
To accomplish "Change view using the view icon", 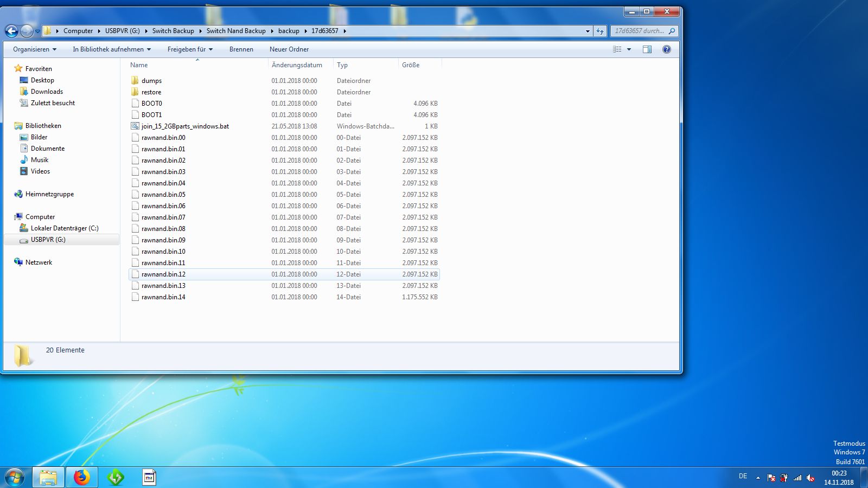I will pyautogui.click(x=617, y=49).
